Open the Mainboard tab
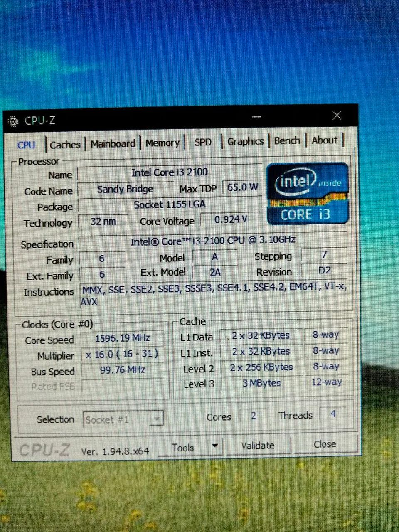Screen dimensions: 399x532 tap(113, 144)
